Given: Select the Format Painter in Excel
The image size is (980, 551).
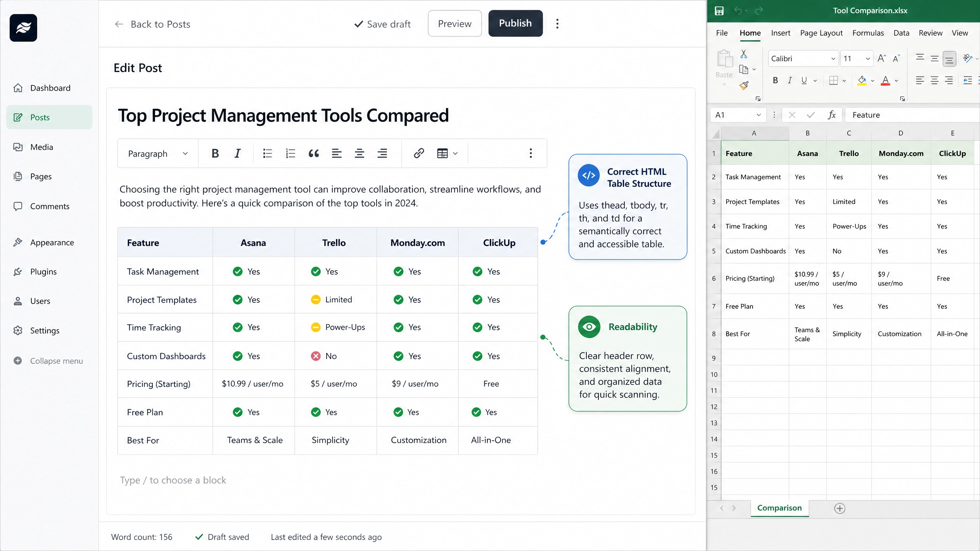Looking at the screenshot, I should (744, 85).
